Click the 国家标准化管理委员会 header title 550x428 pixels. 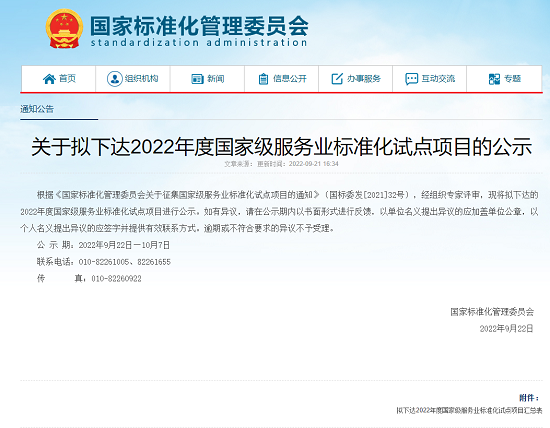point(199,26)
